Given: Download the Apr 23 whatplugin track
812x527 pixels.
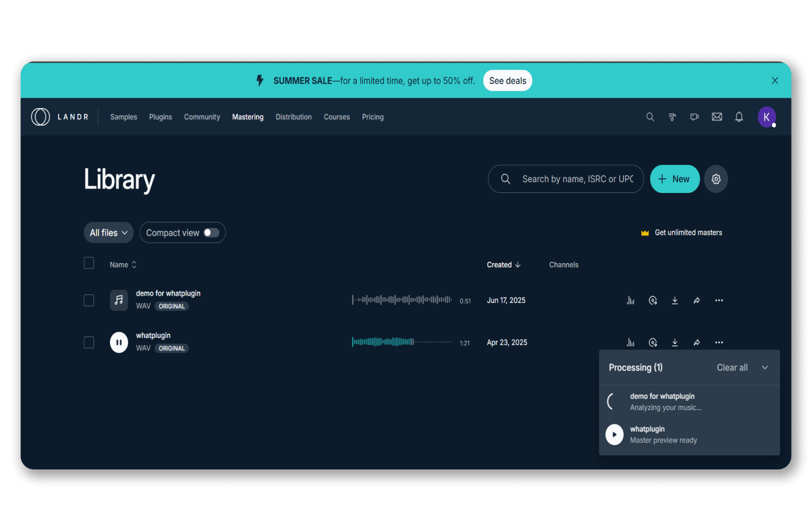Looking at the screenshot, I should click(675, 342).
